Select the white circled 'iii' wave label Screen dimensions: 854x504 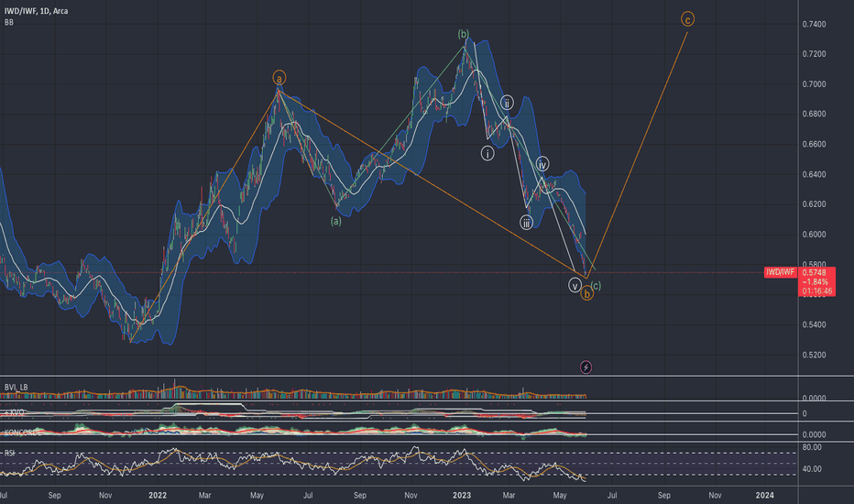coord(526,223)
